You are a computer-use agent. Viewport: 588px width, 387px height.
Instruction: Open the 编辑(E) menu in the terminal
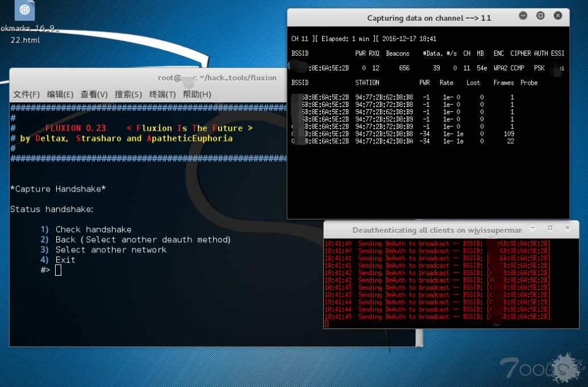point(60,94)
